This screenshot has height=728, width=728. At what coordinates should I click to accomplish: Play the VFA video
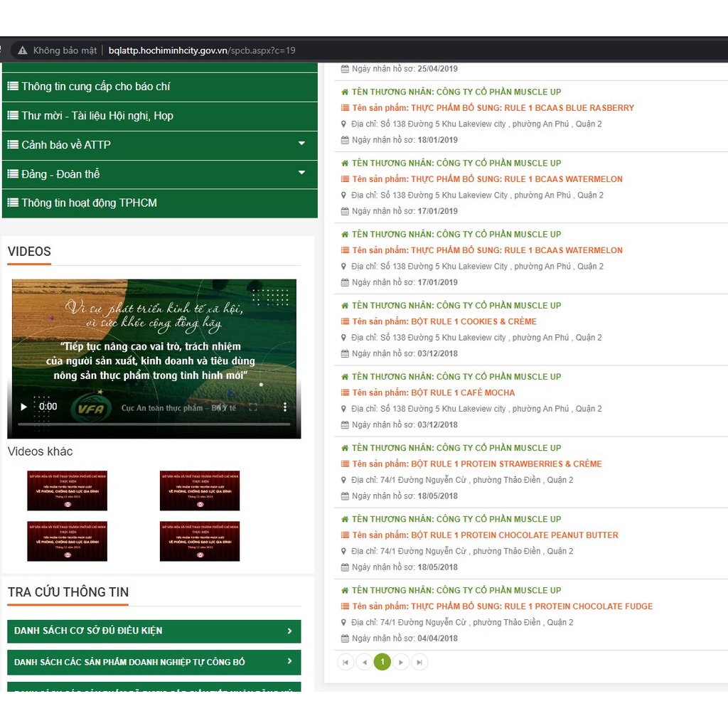click(x=23, y=407)
